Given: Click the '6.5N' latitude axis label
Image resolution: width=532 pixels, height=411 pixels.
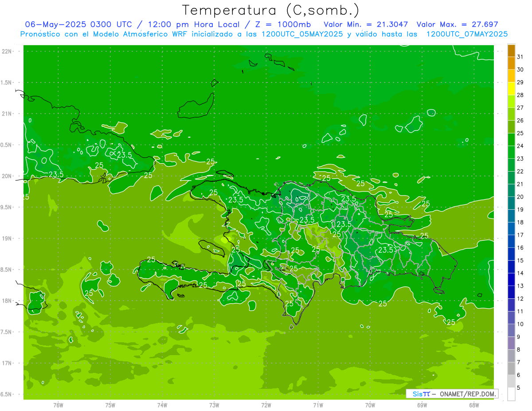Looking at the screenshot, I should point(7,394).
